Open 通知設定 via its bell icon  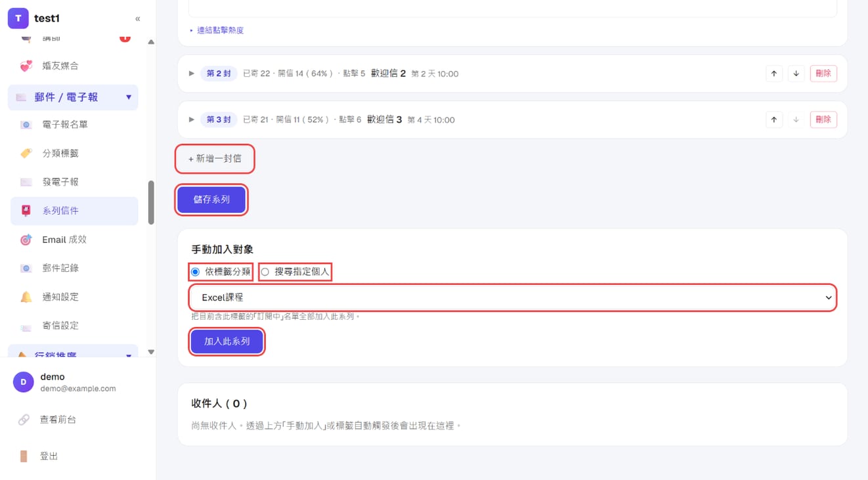coord(26,297)
